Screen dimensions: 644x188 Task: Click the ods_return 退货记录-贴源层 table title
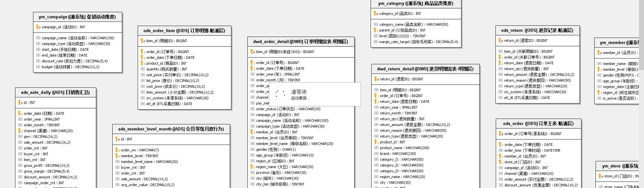(537, 31)
